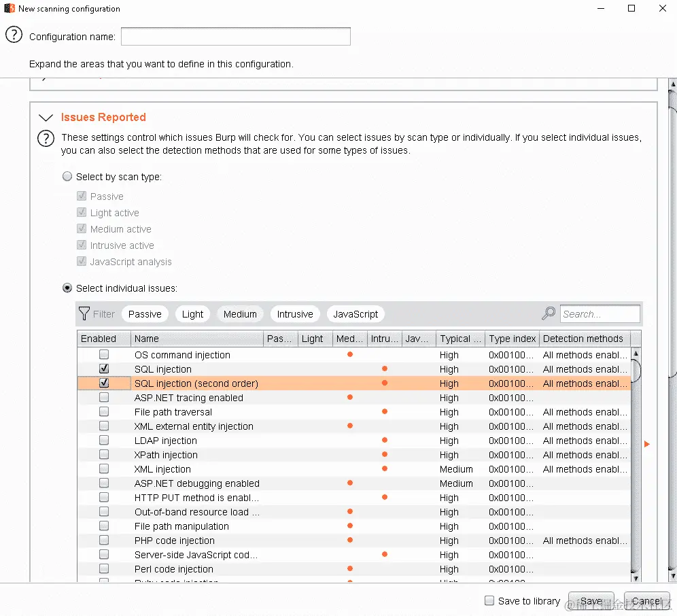Enable XML external entity injection checkbox

[x=103, y=426]
